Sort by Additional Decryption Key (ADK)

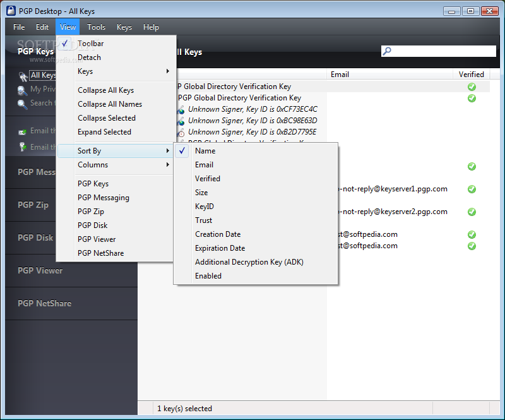coord(256,262)
